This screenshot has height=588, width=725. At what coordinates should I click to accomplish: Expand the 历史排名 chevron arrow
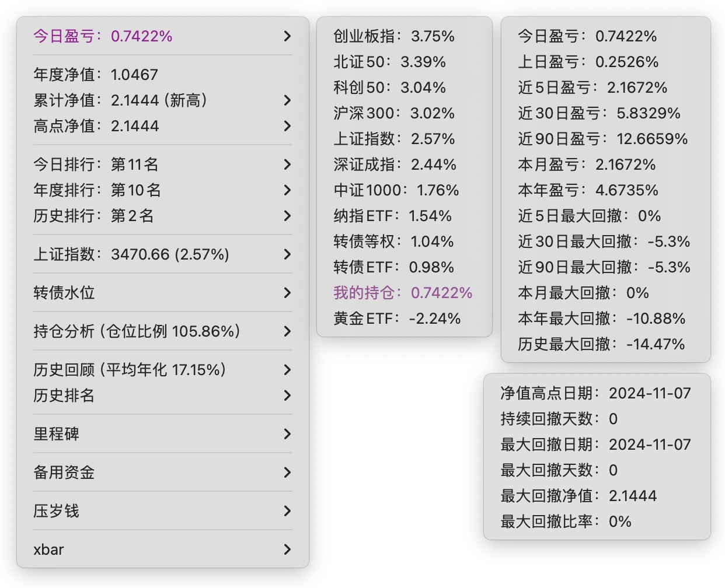[287, 395]
